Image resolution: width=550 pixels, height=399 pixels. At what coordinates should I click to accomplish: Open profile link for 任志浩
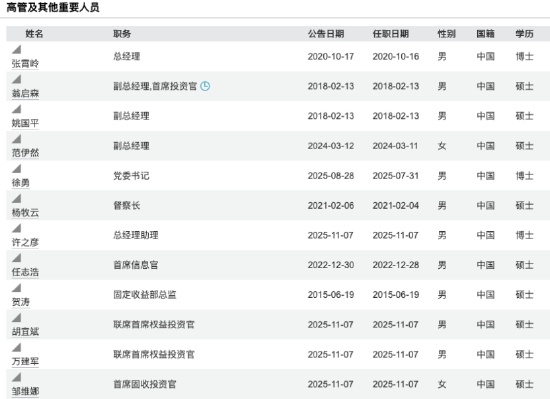(25, 272)
